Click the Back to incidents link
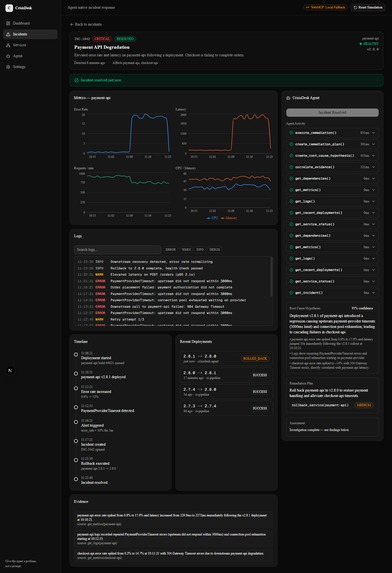 coord(86,24)
